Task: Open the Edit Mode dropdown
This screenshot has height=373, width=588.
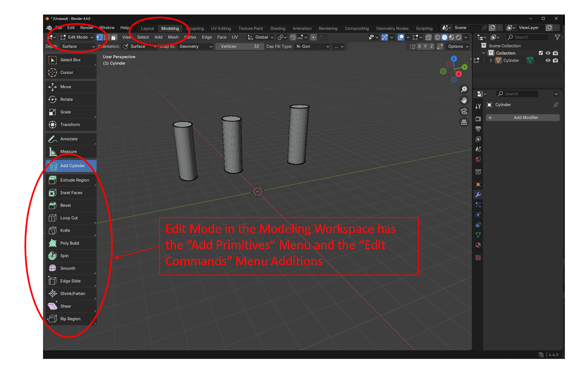Action: point(77,37)
